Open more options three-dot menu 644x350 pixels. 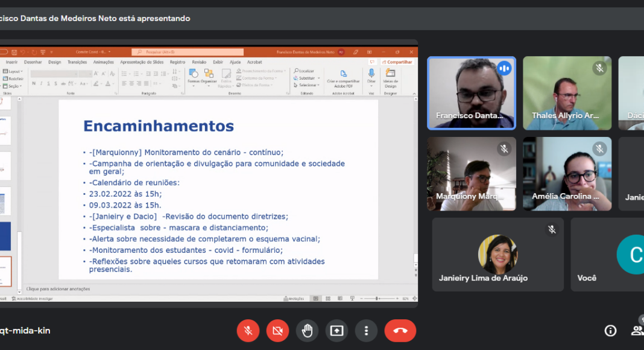(x=367, y=331)
